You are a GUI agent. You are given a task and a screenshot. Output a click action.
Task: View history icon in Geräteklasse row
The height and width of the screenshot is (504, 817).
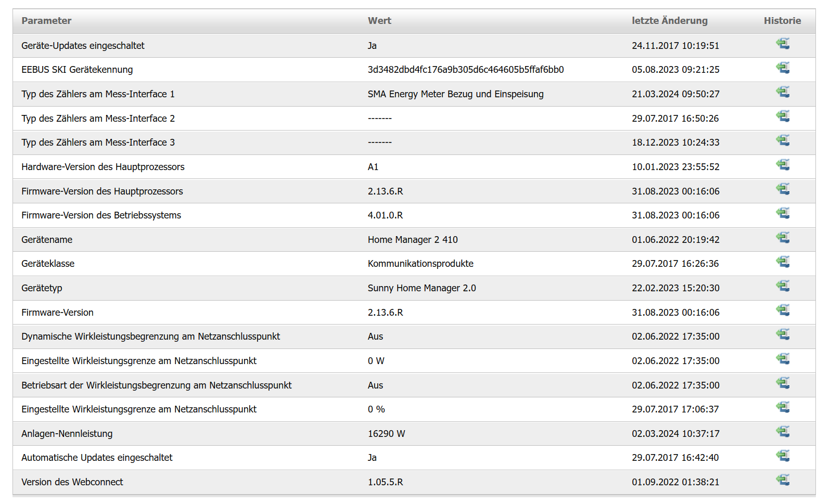coord(783,262)
